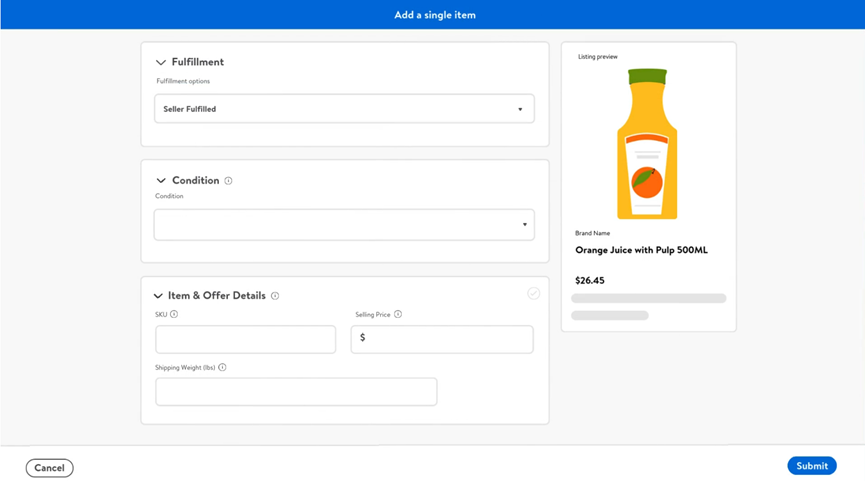The width and height of the screenshot is (865, 481).
Task: Click the info icon beside Condition heading
Action: click(228, 181)
